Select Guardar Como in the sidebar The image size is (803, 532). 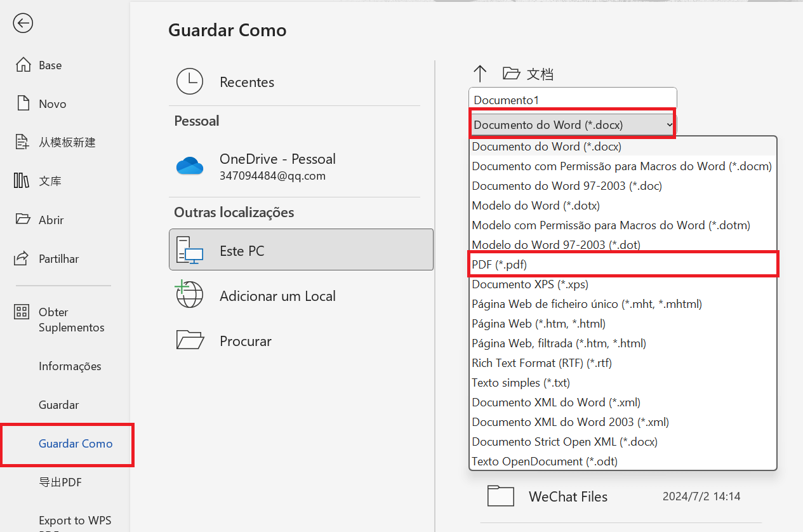76,444
